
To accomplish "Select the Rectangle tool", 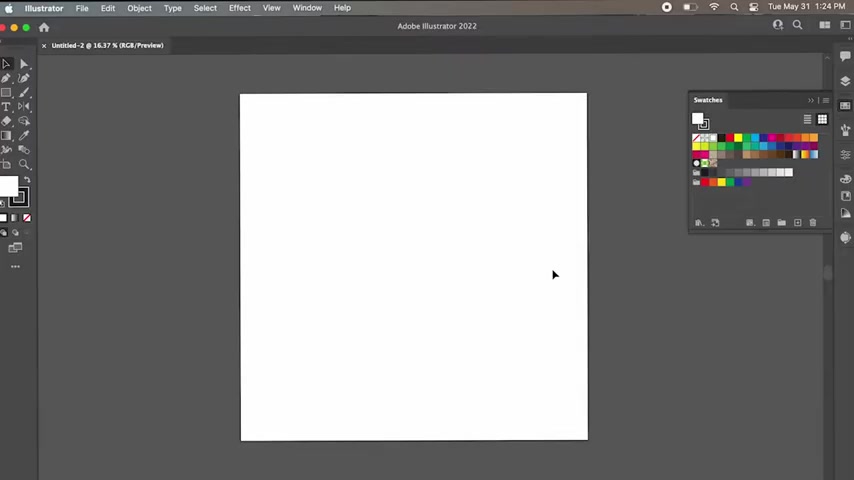I will point(6,93).
